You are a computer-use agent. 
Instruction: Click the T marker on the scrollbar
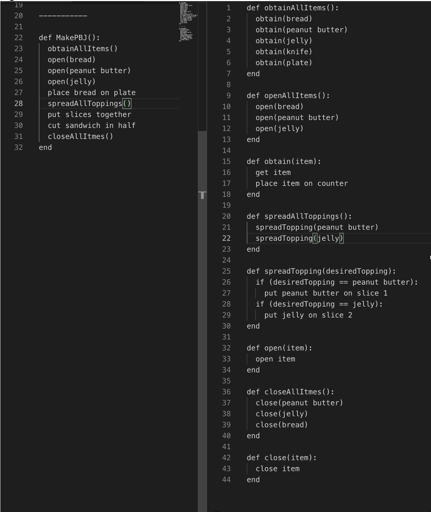[x=202, y=195]
